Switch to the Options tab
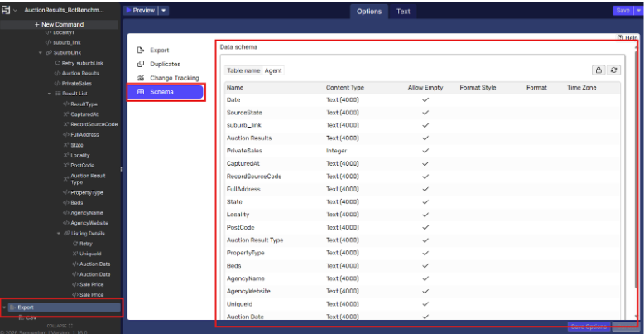This screenshot has height=334, width=644. (368, 11)
